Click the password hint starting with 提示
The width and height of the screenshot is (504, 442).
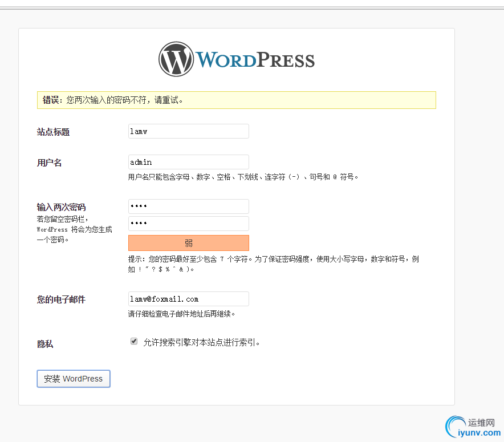click(274, 264)
